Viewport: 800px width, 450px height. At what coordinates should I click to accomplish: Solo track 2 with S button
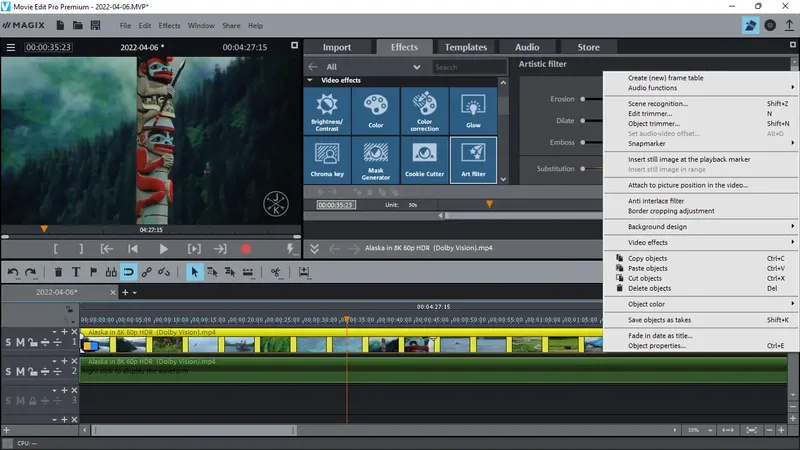click(x=8, y=371)
